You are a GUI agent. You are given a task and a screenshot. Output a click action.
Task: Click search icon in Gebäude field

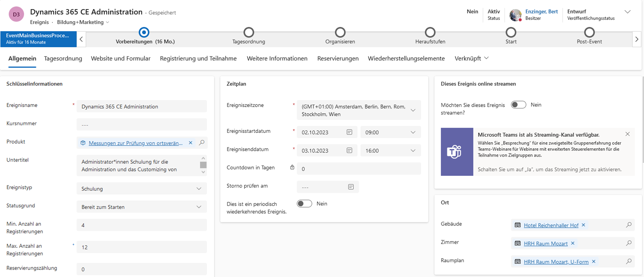pyautogui.click(x=629, y=225)
